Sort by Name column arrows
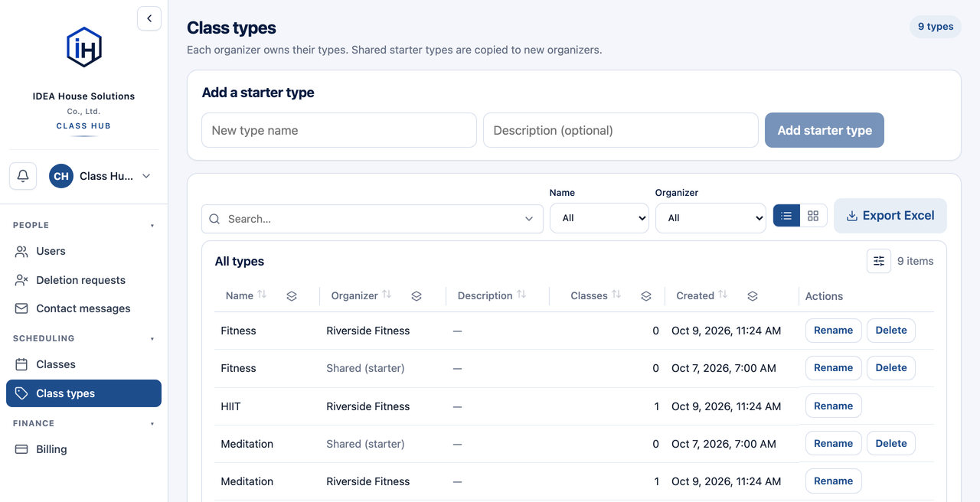This screenshot has width=980, height=502. tap(262, 295)
